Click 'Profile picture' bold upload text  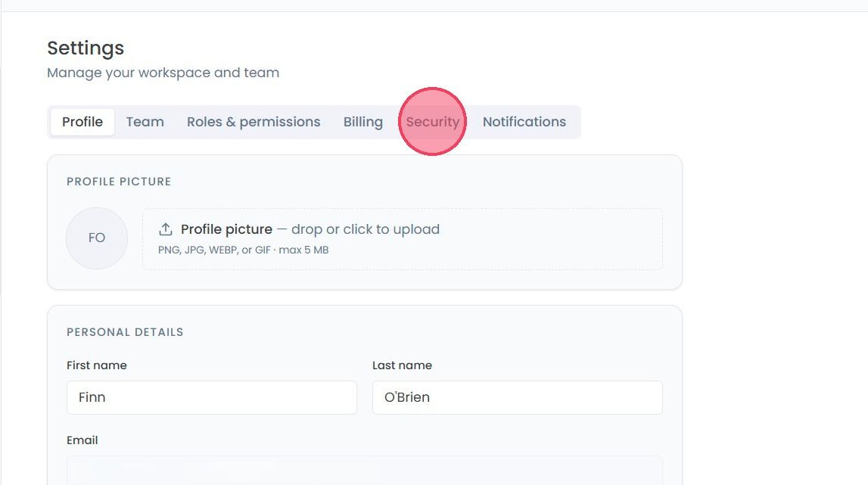[x=226, y=229]
